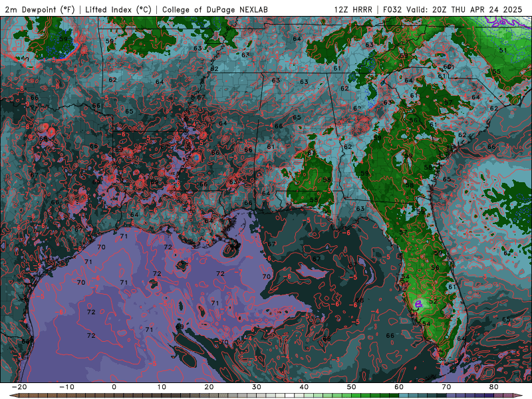Image resolution: width=532 pixels, height=399 pixels.
Task: Click the 20 label on the color scale
Action: [209, 387]
